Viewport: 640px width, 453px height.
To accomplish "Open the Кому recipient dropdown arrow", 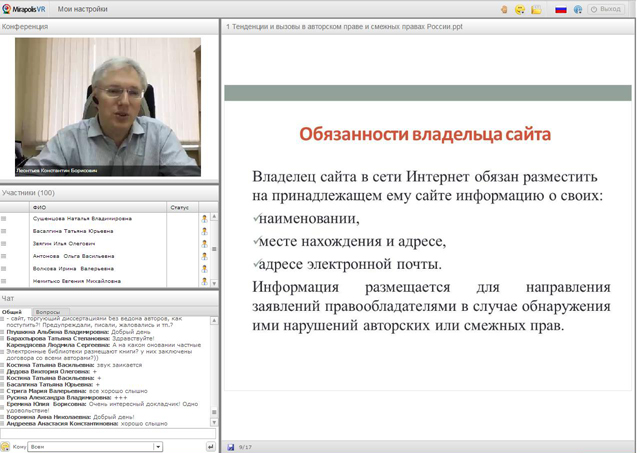I will click(158, 447).
